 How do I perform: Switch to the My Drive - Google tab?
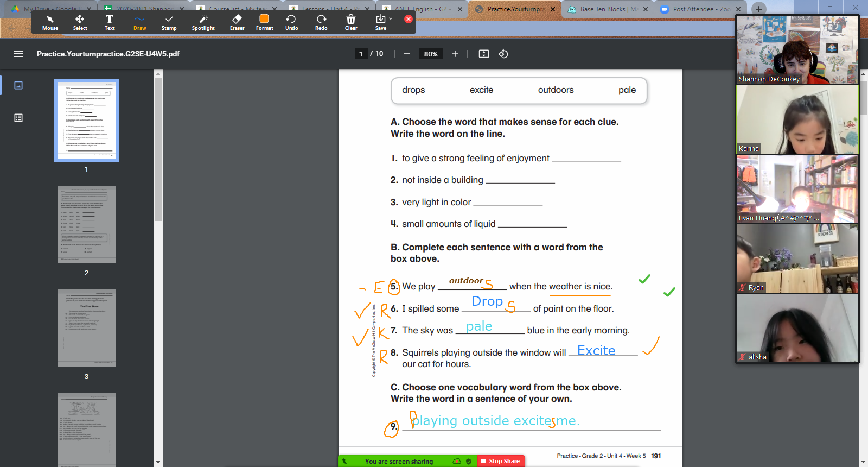tap(50, 9)
